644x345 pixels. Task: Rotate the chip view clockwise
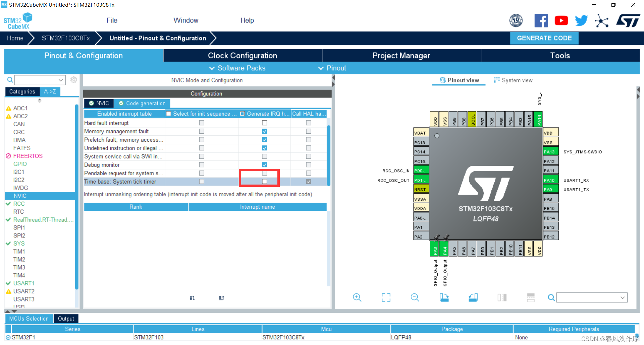coord(444,297)
